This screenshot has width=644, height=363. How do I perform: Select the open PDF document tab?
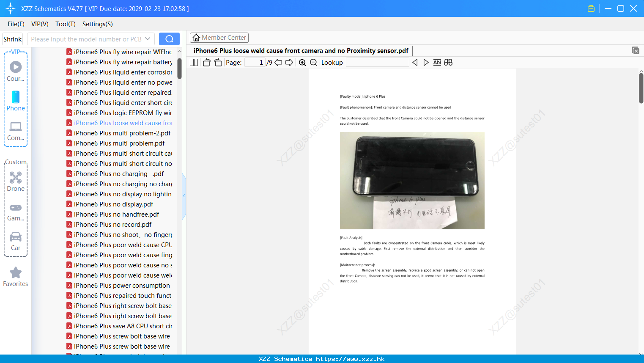[x=301, y=51]
